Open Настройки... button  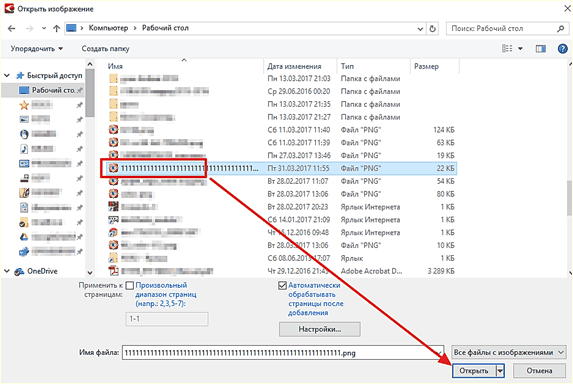(320, 329)
